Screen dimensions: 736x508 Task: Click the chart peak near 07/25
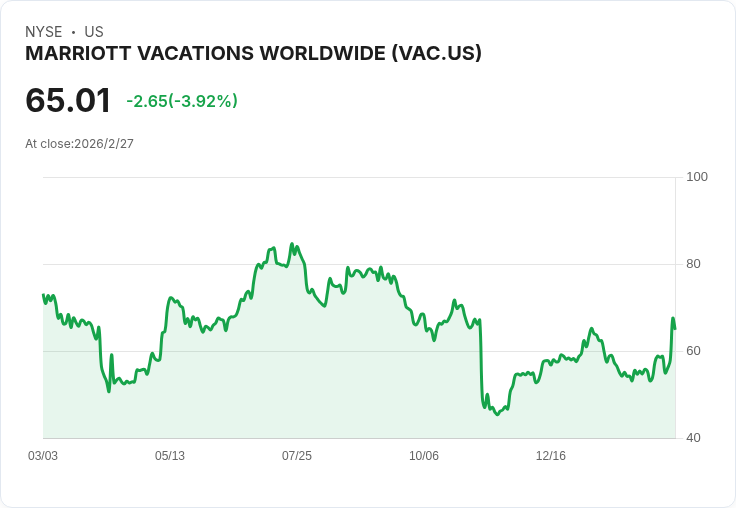pos(291,244)
